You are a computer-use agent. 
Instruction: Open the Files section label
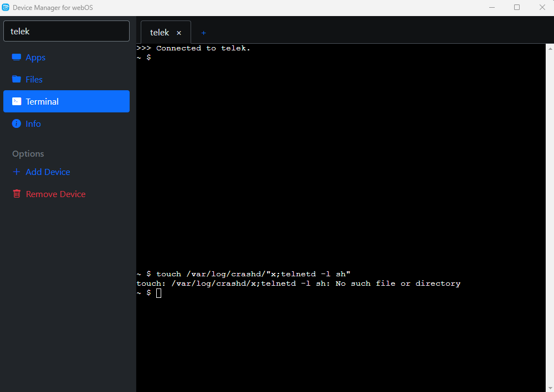click(x=34, y=80)
